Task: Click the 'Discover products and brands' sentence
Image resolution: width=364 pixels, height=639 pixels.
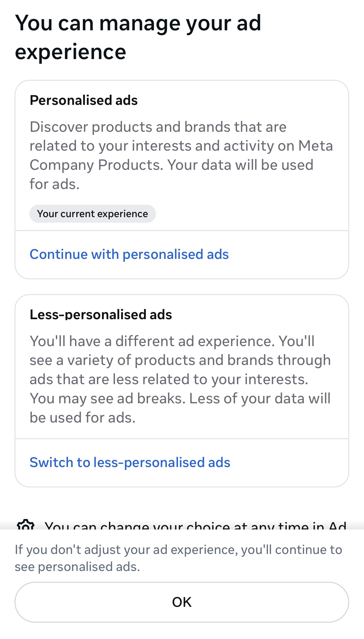Action: coord(158,127)
